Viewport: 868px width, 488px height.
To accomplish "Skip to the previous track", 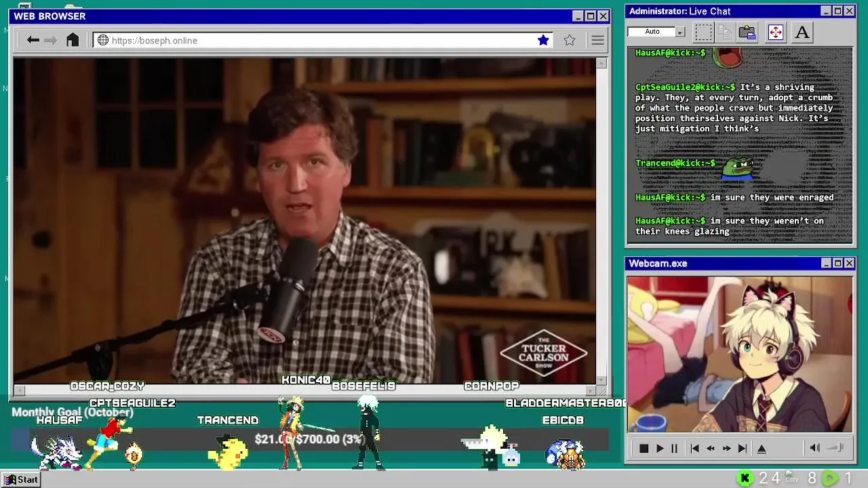I will (x=694, y=449).
